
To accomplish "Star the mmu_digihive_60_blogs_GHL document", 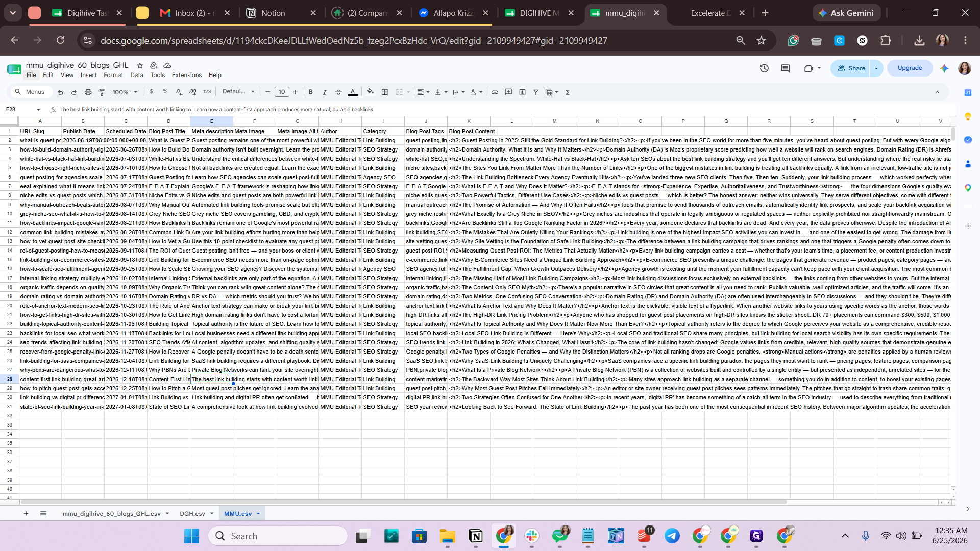I will pos(140,65).
